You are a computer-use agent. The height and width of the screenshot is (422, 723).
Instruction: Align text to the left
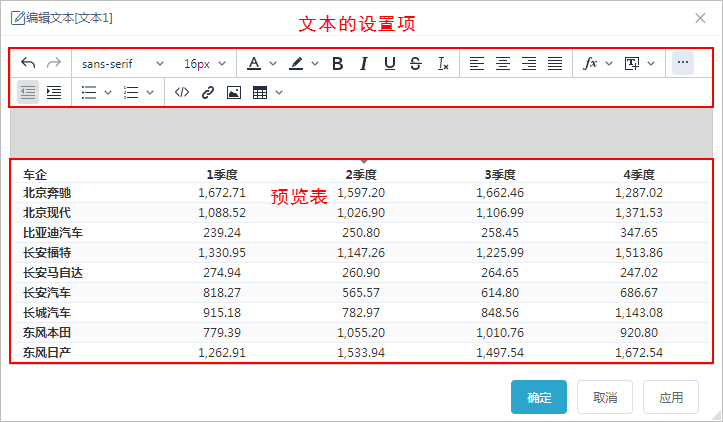pyautogui.click(x=477, y=63)
